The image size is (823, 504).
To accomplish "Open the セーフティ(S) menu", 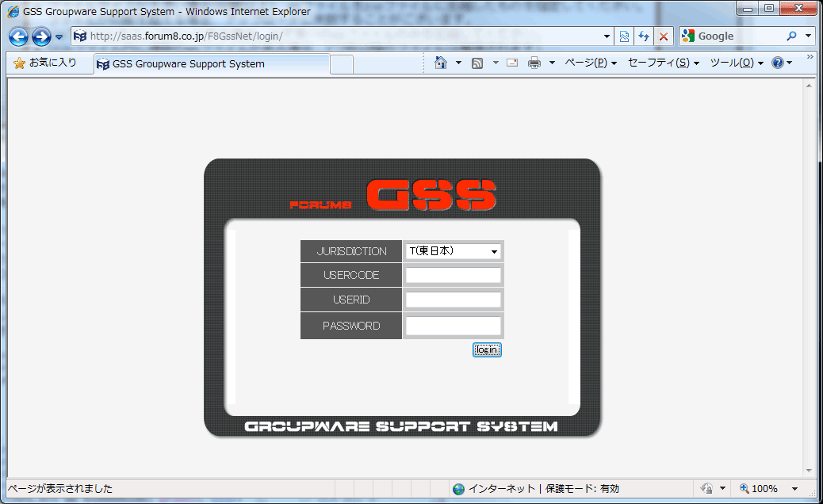I will tap(664, 63).
